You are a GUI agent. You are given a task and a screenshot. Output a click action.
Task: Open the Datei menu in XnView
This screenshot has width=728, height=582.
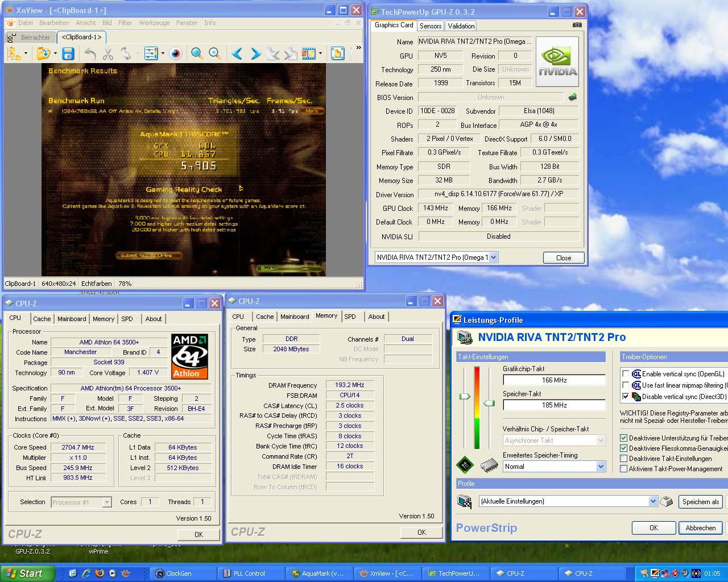pos(25,23)
